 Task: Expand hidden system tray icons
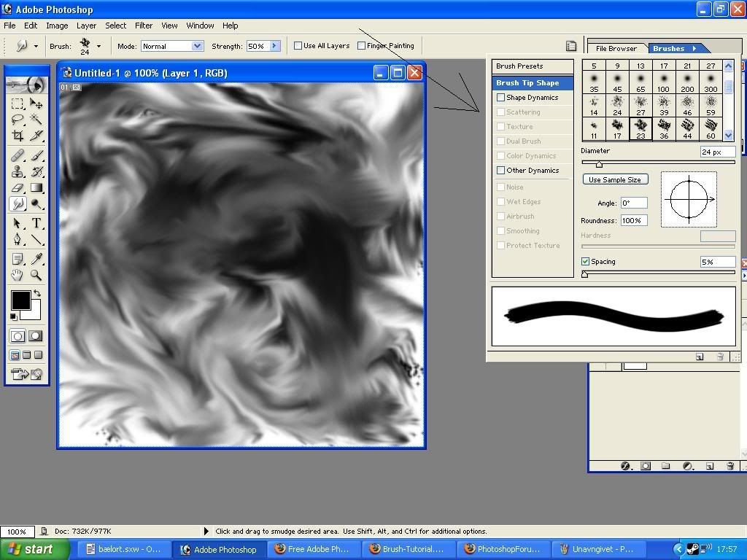(679, 550)
